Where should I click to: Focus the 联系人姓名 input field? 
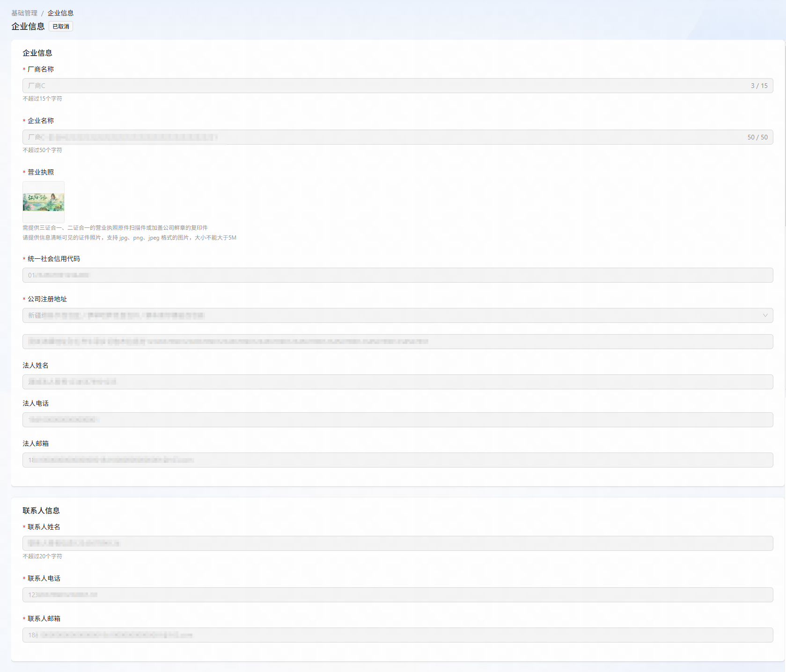397,543
